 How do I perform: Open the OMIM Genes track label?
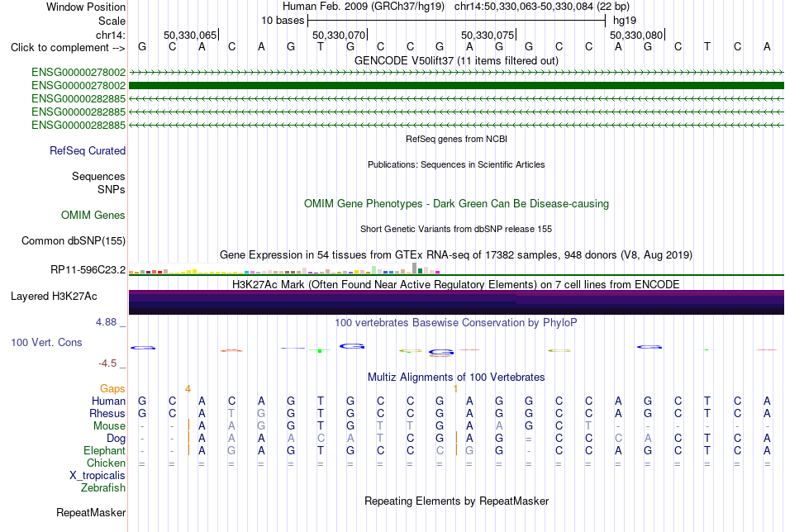(93, 216)
